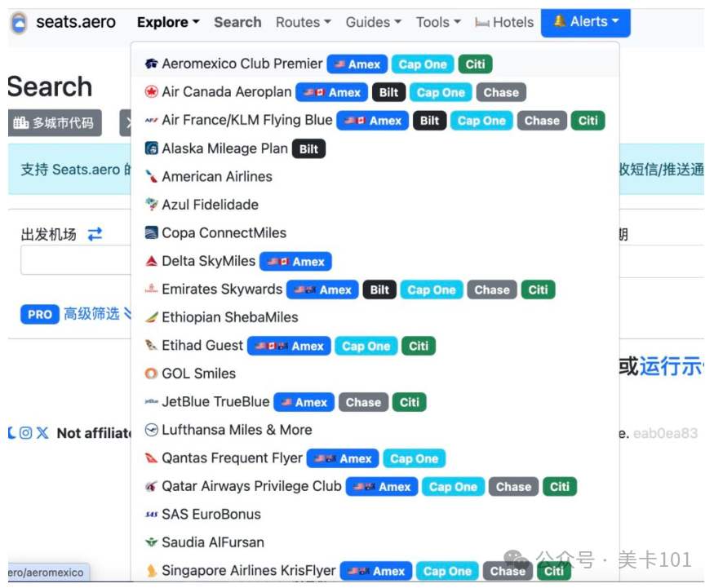Go to the Search nav item

(237, 22)
